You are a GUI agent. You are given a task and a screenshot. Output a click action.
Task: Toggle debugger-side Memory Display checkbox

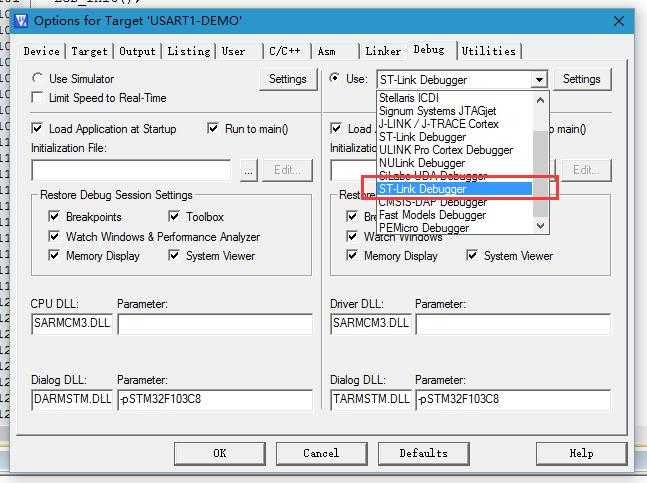click(x=352, y=255)
